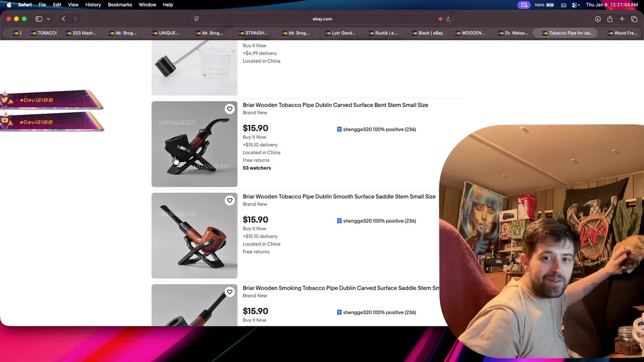Open the Share button

[610, 19]
